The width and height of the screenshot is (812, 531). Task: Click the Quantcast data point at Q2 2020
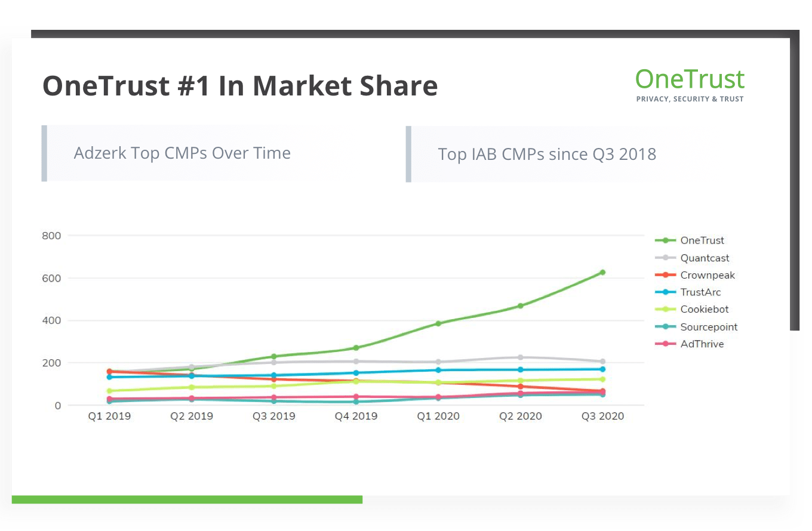520,357
